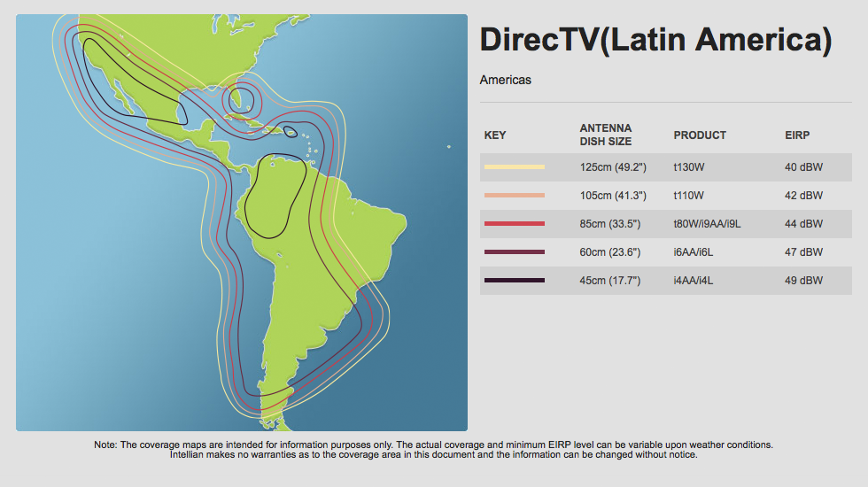Image resolution: width=868 pixels, height=487 pixels.
Task: Select the t130W product cell
Action: pos(688,166)
